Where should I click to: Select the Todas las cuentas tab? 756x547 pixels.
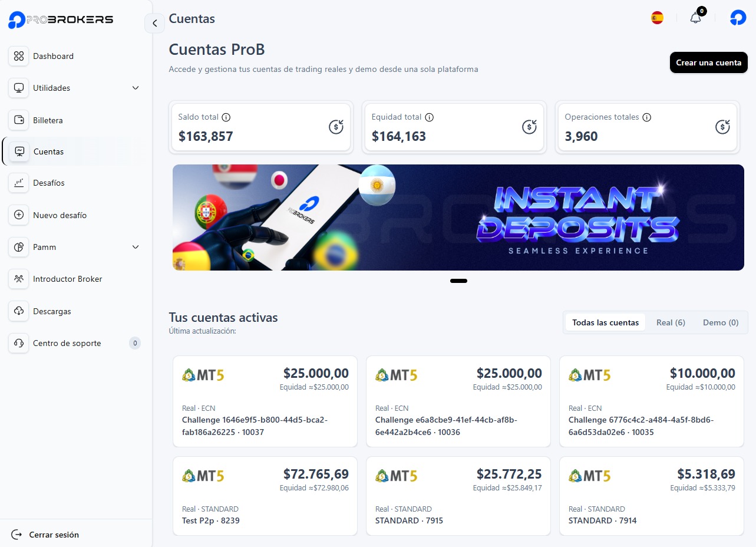click(x=605, y=322)
